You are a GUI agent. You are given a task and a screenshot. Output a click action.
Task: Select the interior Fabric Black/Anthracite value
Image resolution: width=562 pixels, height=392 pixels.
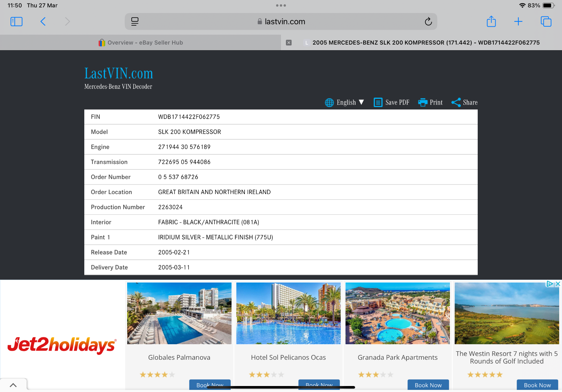click(209, 222)
